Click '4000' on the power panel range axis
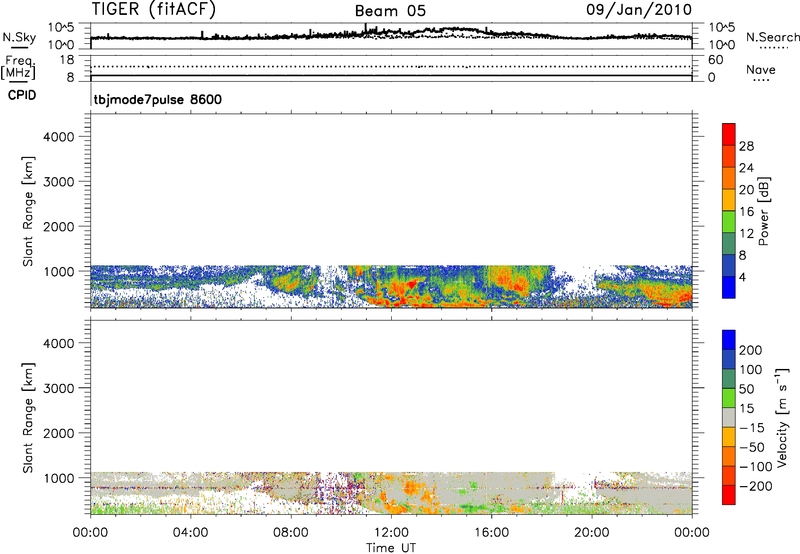 (x=59, y=137)
